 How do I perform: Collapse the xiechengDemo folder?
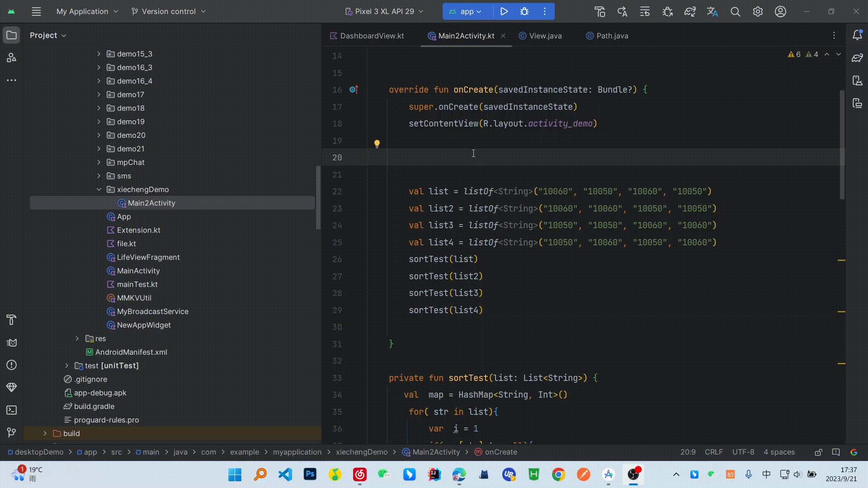point(99,189)
